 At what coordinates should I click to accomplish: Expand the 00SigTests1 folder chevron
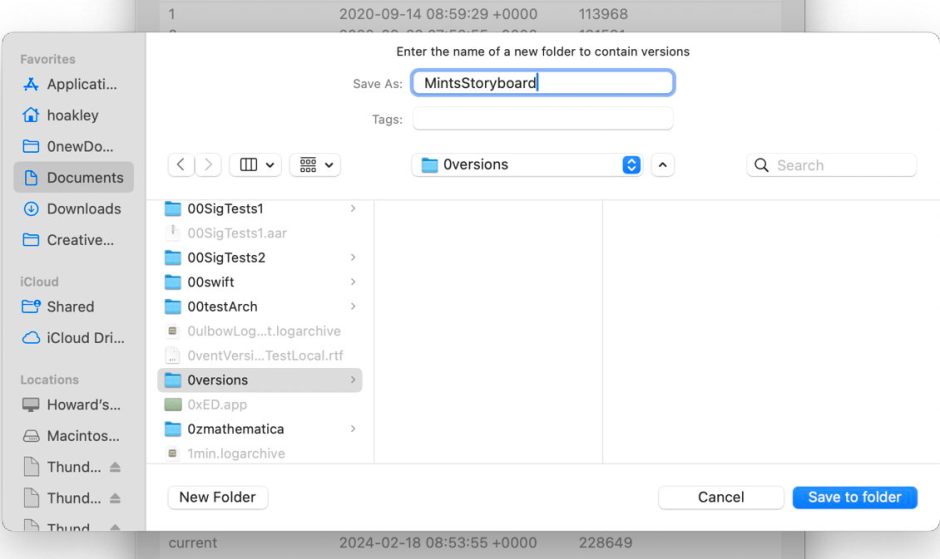tap(353, 209)
